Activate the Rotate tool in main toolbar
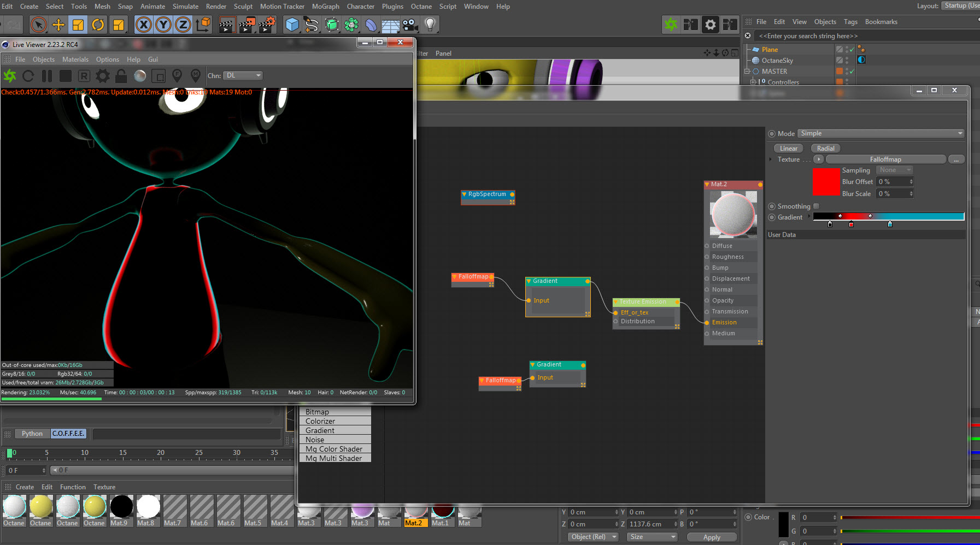 point(98,25)
